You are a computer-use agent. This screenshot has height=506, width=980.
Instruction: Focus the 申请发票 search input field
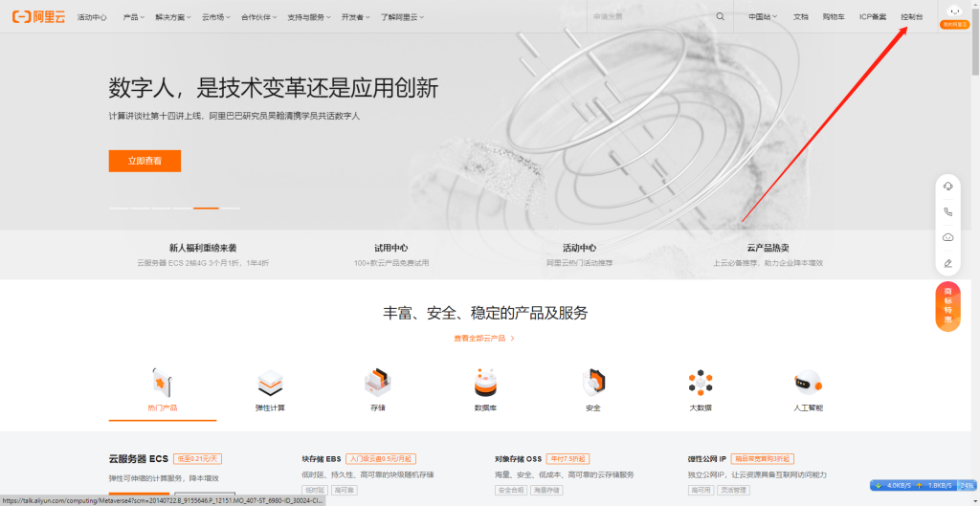650,17
